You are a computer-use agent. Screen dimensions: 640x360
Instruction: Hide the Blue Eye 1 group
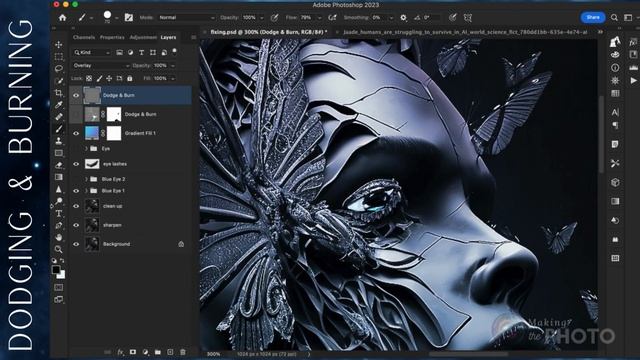76,191
